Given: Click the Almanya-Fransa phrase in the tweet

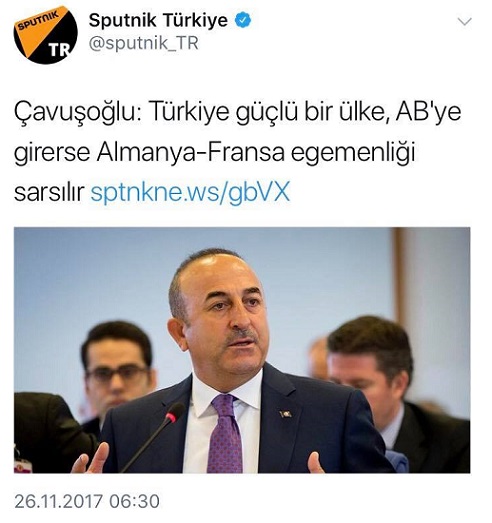Looking at the screenshot, I should click(x=191, y=152).
